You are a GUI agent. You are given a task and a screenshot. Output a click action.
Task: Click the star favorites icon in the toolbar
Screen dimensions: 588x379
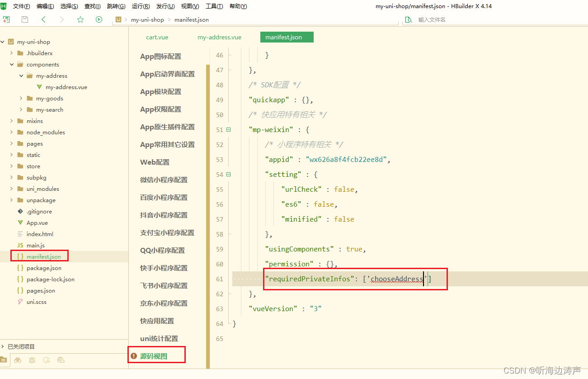pyautogui.click(x=80, y=19)
